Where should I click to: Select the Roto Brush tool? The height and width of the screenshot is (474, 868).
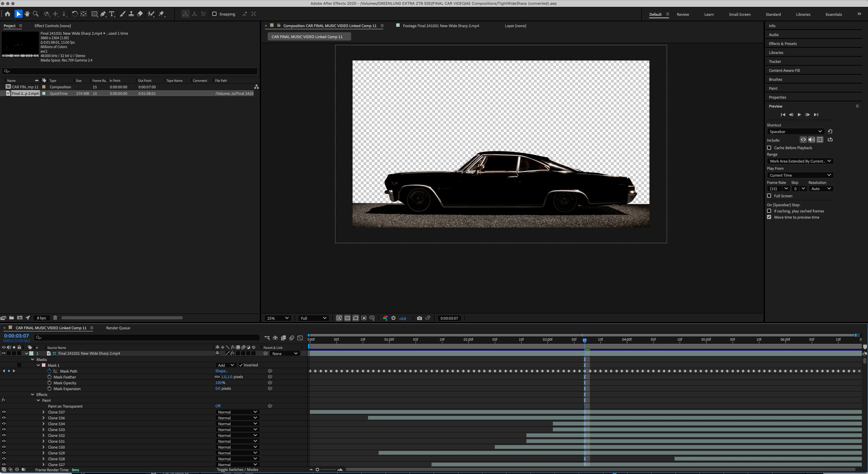151,14
